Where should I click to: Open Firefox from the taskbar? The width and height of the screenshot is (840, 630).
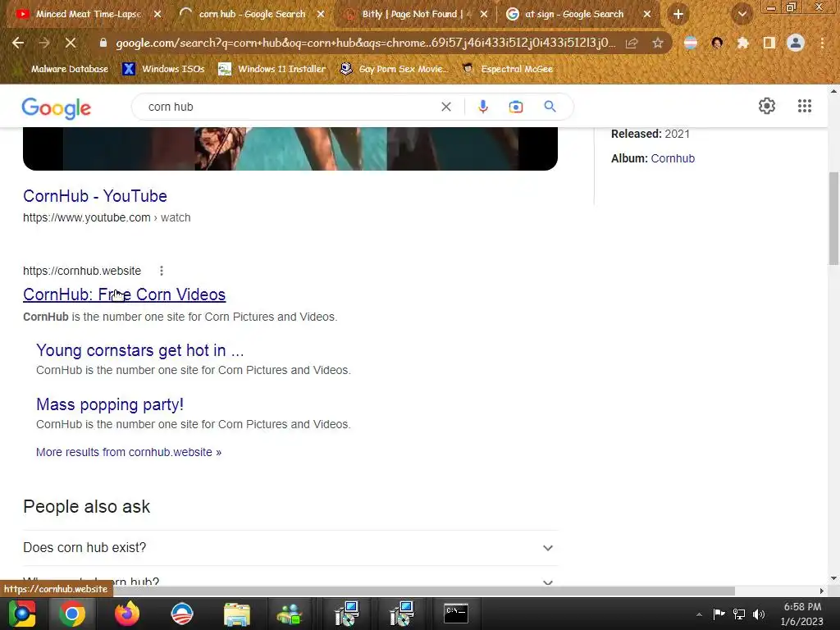127,614
